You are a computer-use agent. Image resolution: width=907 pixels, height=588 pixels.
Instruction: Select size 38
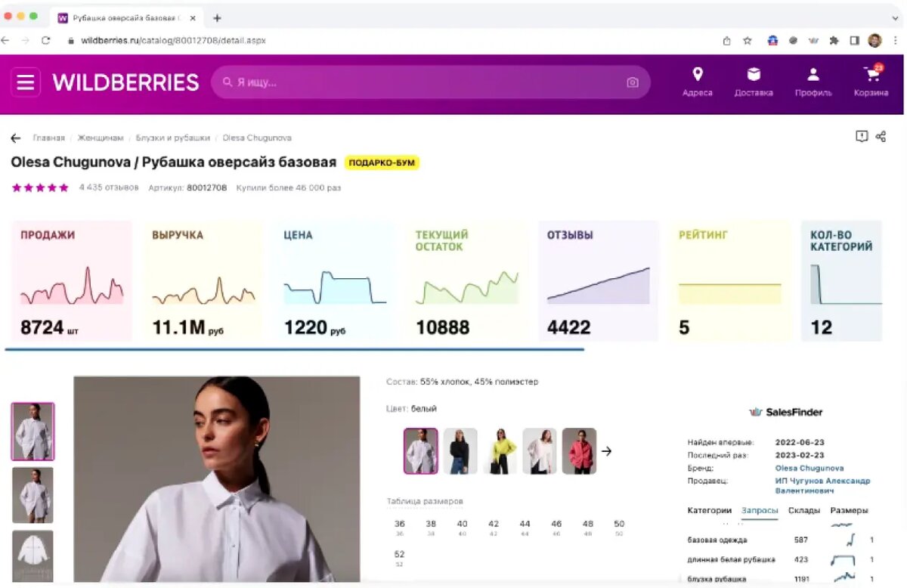point(431,527)
